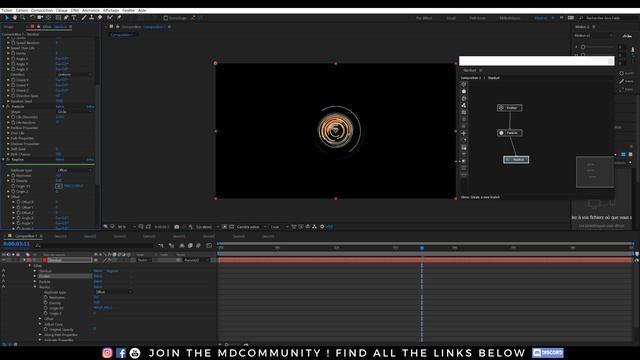Expand Along Path Properties in the timeline

point(40,335)
